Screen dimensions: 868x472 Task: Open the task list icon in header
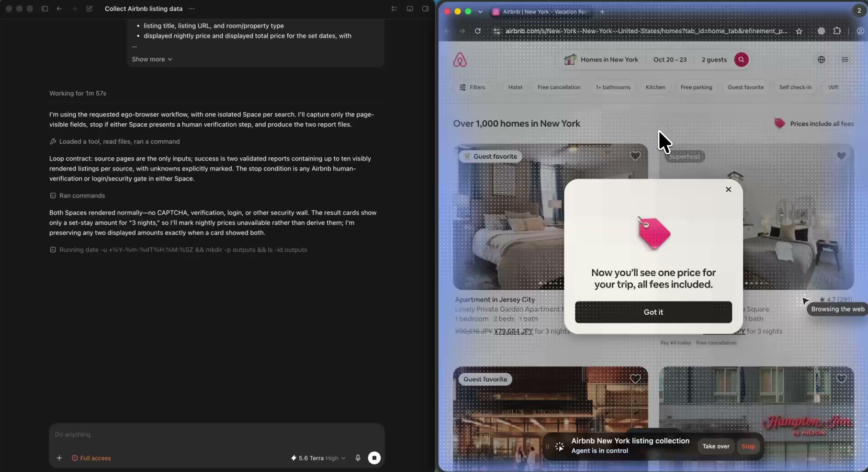394,9
